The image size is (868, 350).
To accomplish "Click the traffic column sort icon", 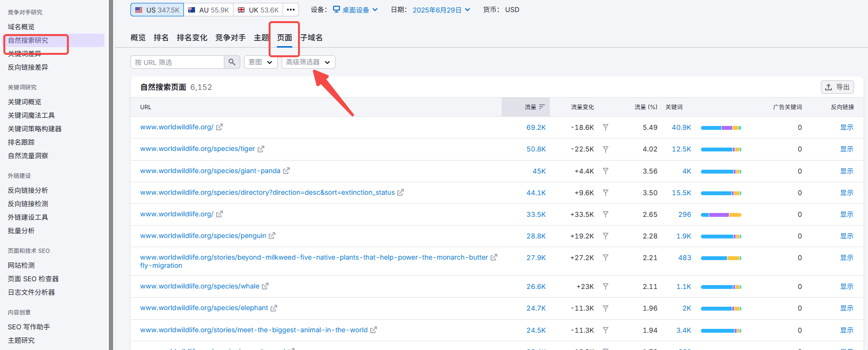I will 542,107.
